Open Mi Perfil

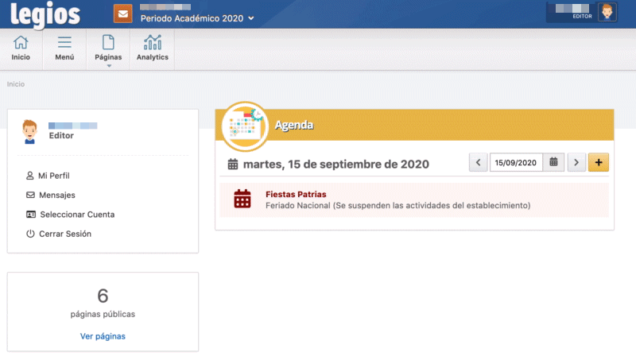click(x=48, y=176)
